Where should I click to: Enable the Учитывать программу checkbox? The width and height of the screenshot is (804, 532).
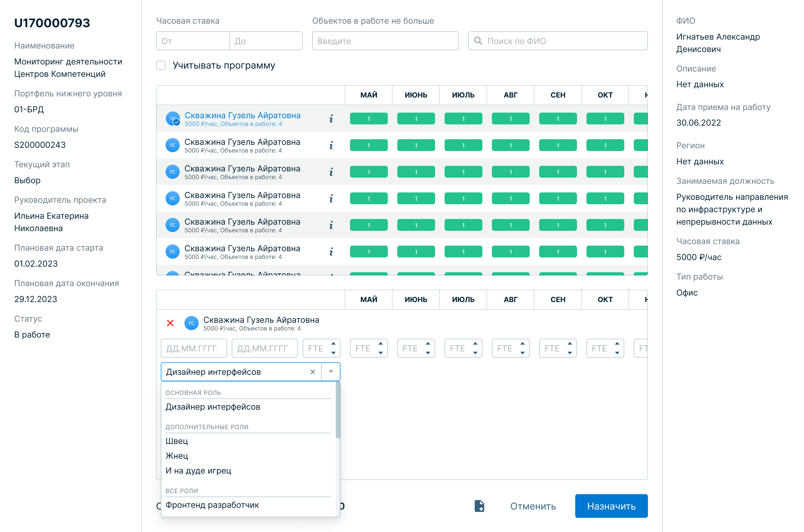tap(161, 65)
